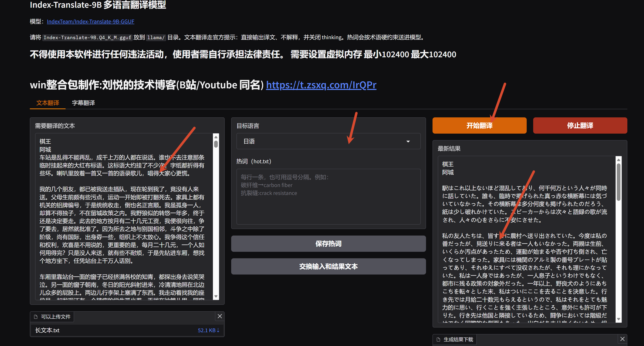Screen dimensions: 644x346
Task: Click into the 需要翻译的文本 text box
Action: 124,216
